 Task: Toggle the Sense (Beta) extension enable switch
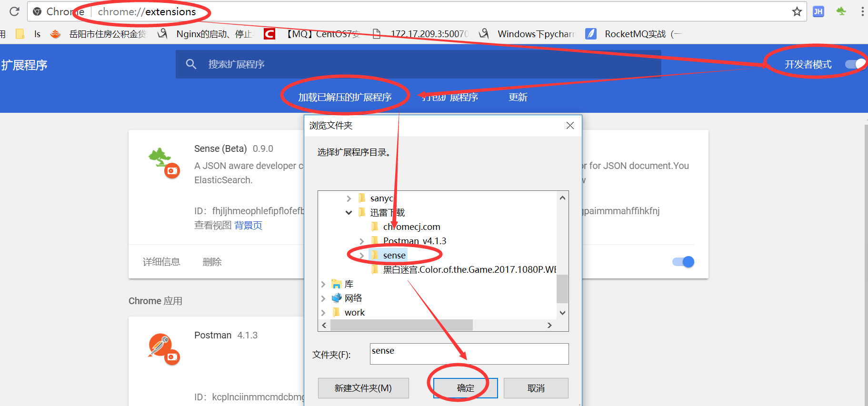[683, 262]
